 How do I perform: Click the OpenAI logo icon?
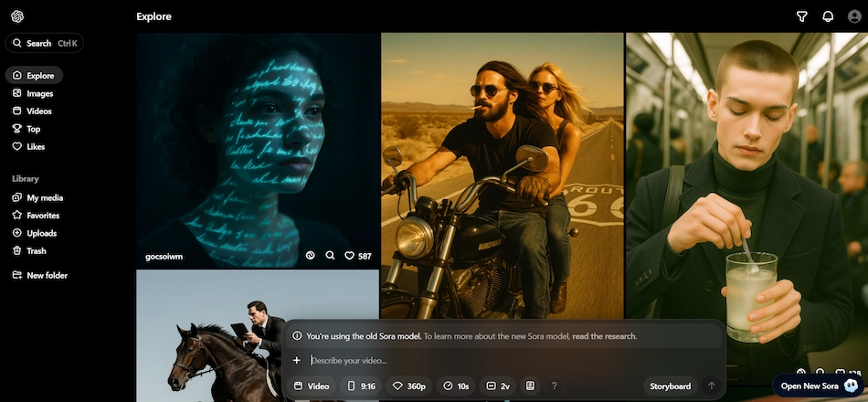pyautogui.click(x=17, y=16)
